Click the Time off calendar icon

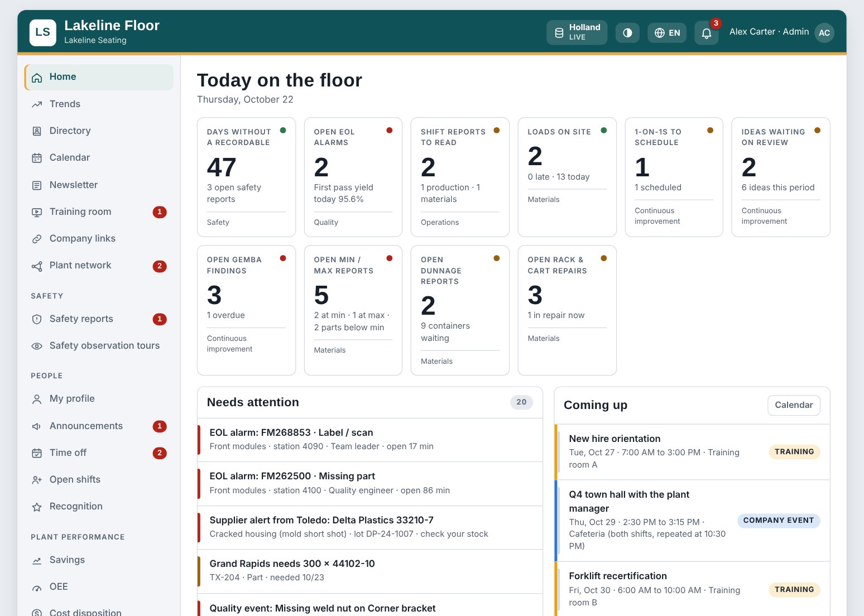pos(37,453)
